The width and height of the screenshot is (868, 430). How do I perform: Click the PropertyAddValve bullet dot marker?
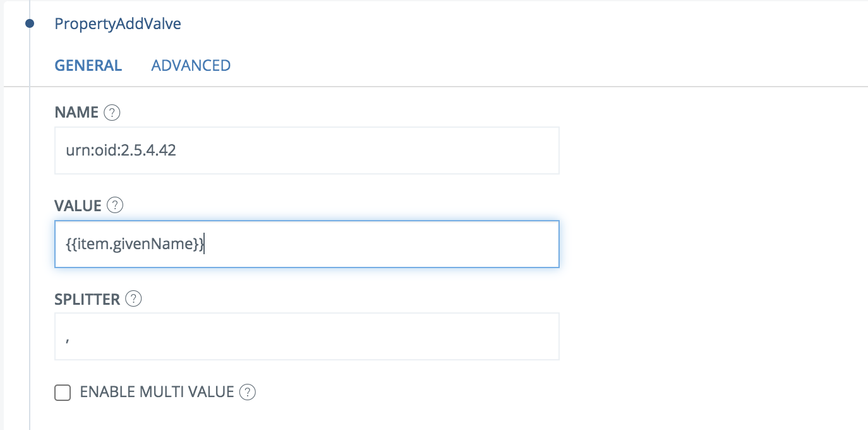pyautogui.click(x=29, y=24)
